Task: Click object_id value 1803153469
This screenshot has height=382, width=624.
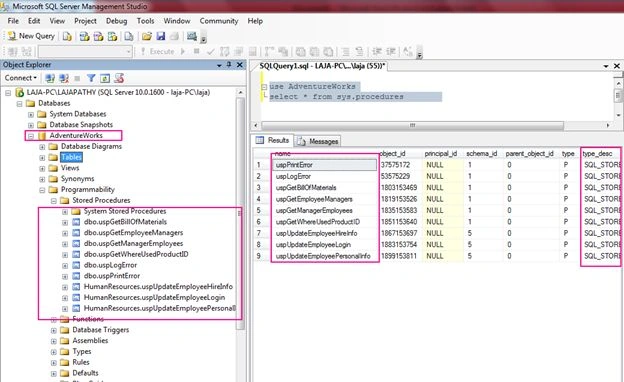Action: tap(399, 187)
